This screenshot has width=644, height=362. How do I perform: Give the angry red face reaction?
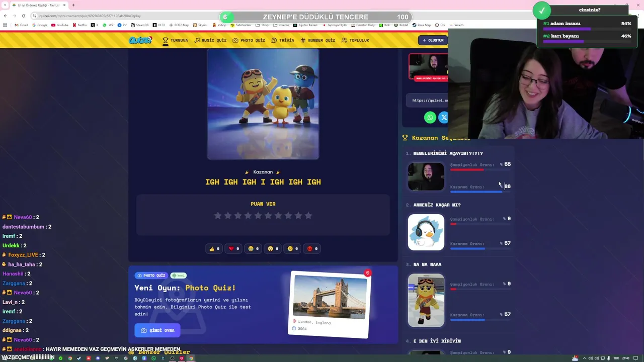pyautogui.click(x=312, y=248)
